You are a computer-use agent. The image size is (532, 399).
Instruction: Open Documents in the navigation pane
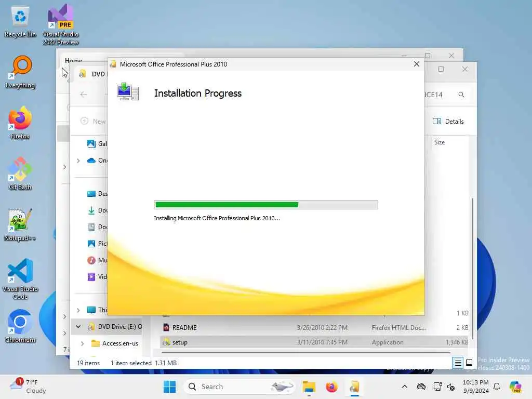[97, 227]
